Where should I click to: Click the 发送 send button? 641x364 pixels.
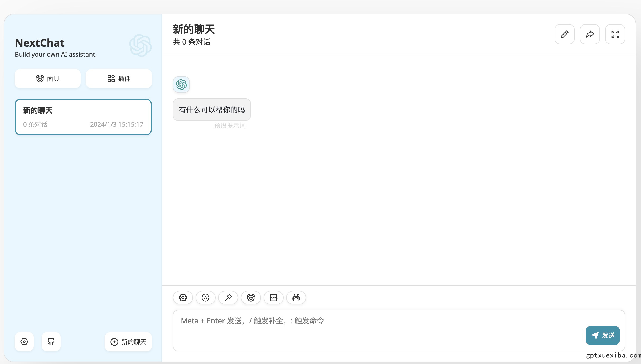[x=603, y=335]
